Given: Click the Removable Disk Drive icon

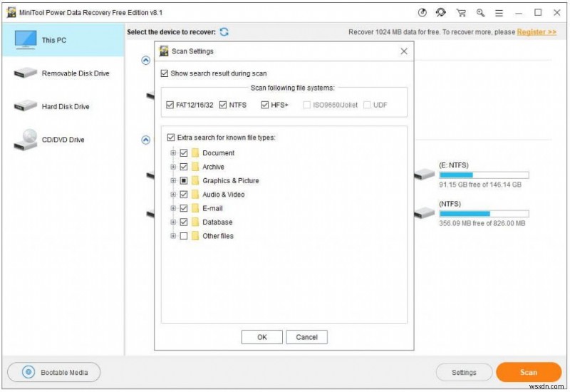Looking at the screenshot, I should [x=25, y=73].
